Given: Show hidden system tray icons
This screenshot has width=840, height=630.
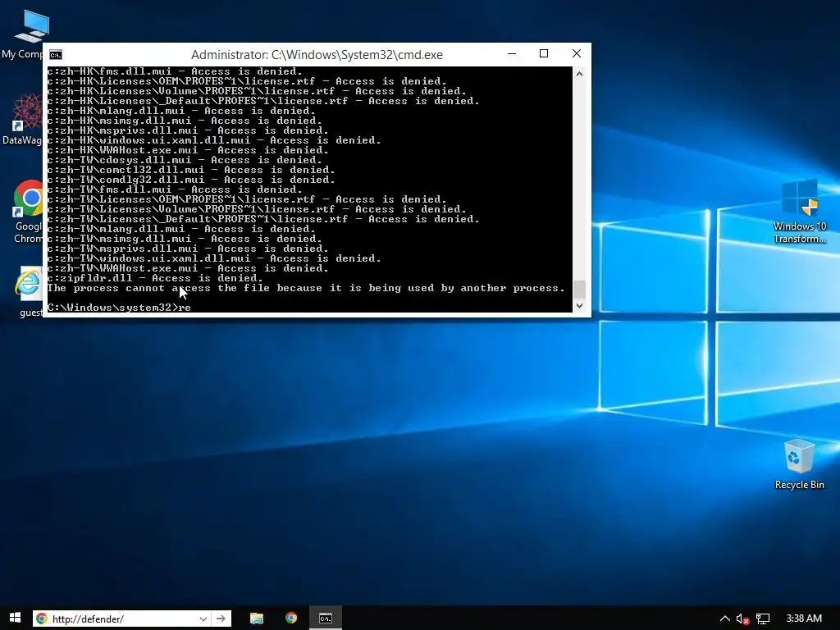Looking at the screenshot, I should (x=724, y=619).
